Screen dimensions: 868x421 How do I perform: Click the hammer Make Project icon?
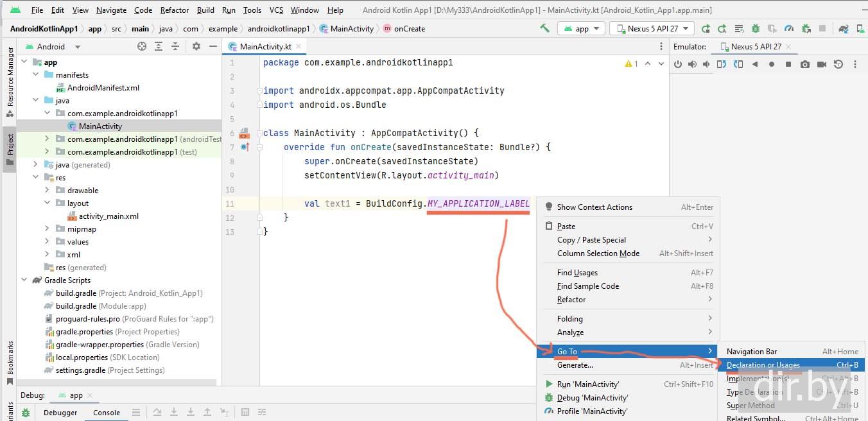pos(544,28)
